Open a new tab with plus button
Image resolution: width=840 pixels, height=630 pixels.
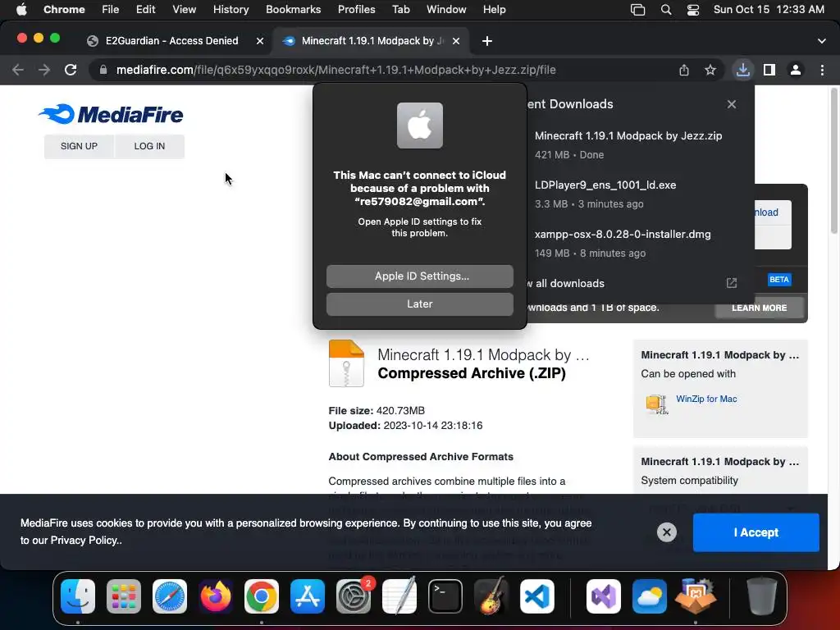487,41
